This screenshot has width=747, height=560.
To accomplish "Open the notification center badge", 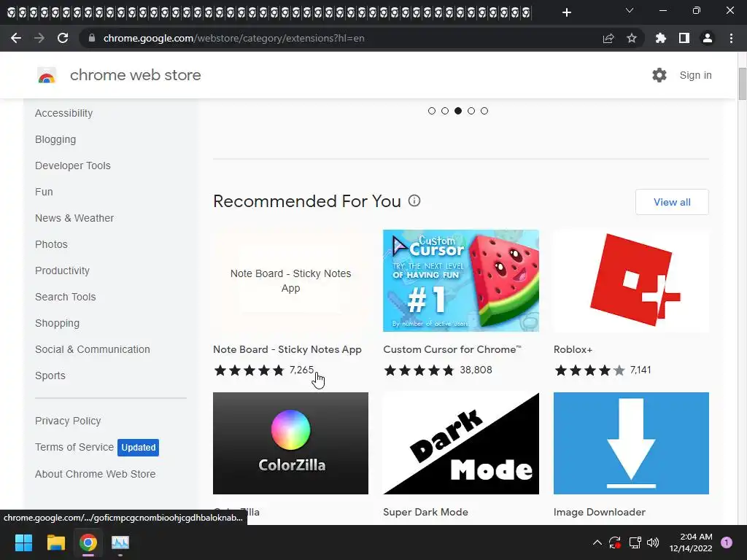I will pyautogui.click(x=727, y=542).
